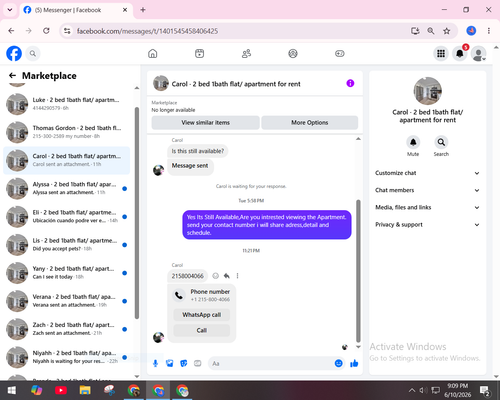This screenshot has width=500, height=400.
Task: Choose a sticker icon
Action: (x=184, y=363)
